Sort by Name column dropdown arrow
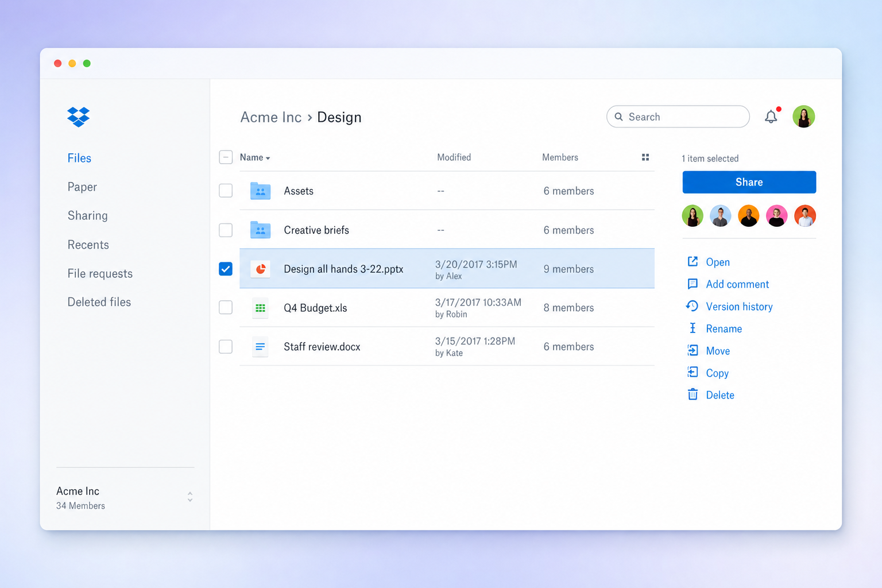 coord(268,158)
